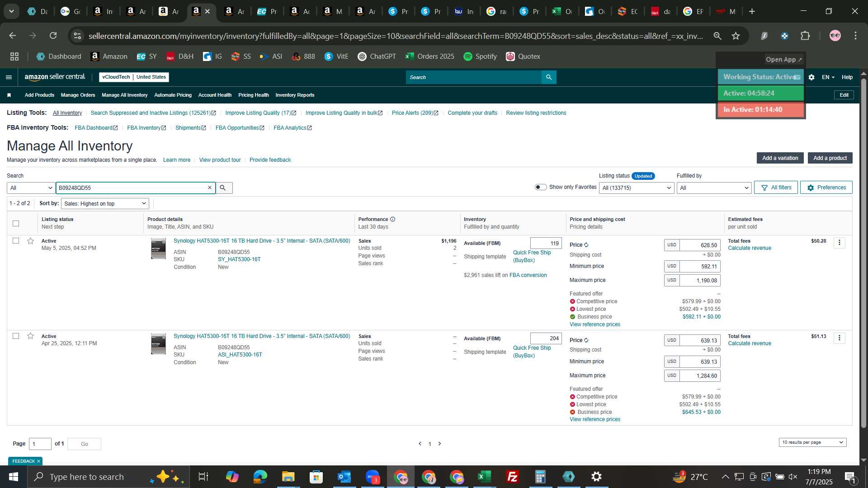Clear the B09248QD55 search term
Viewport: 868px width, 488px height.
point(210,188)
